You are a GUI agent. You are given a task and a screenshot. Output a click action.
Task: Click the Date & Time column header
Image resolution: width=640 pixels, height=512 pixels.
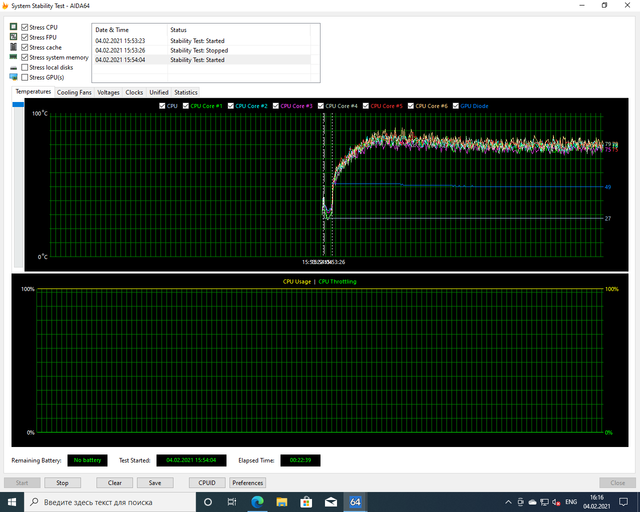pos(130,30)
